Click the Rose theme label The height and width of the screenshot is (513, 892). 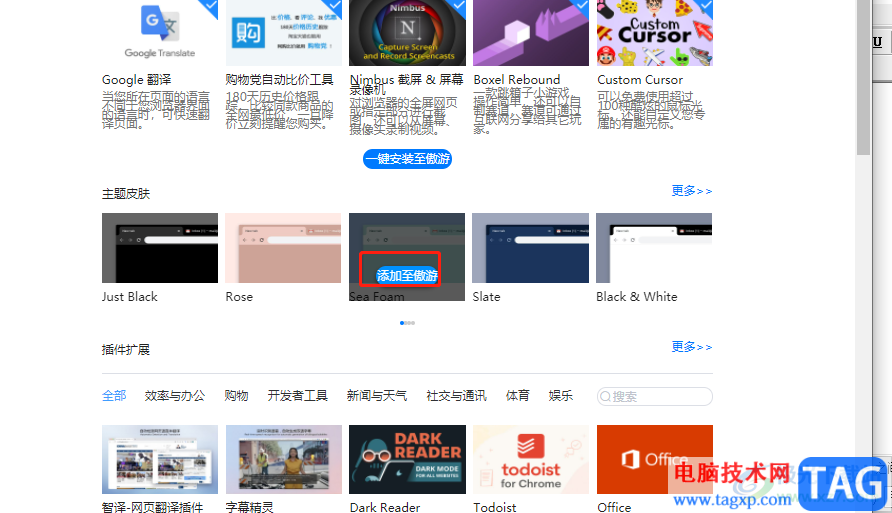[239, 297]
